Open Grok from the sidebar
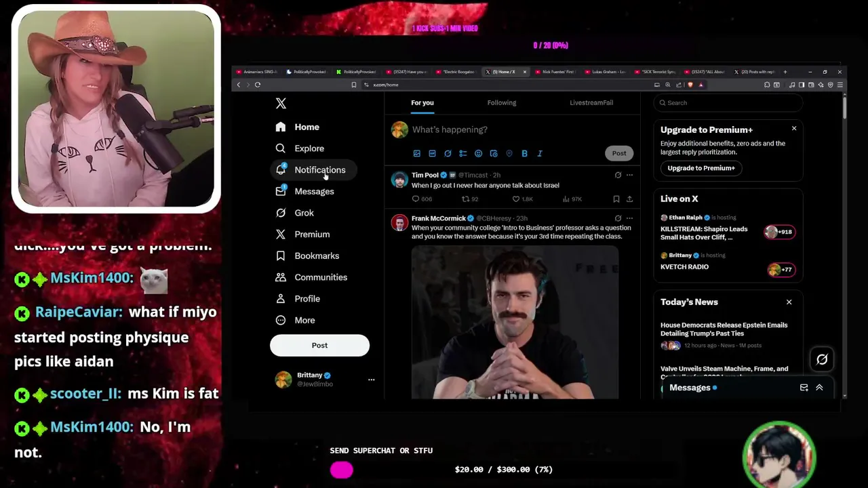 coord(295,213)
